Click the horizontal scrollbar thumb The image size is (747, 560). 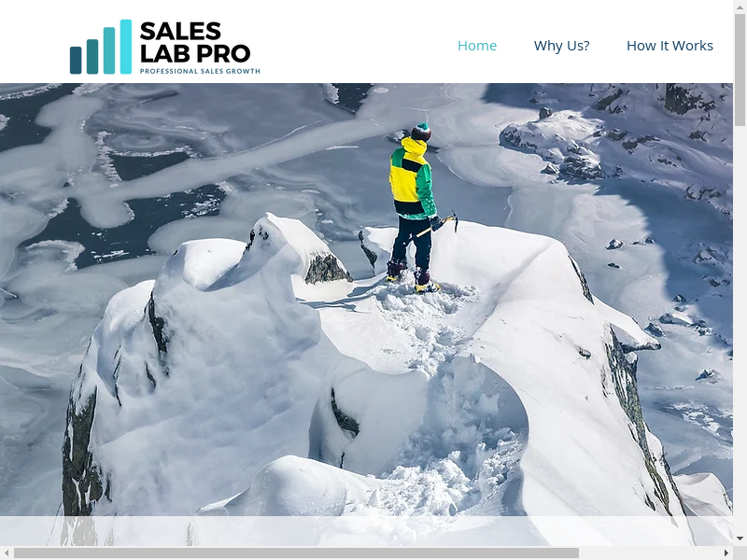click(296, 553)
